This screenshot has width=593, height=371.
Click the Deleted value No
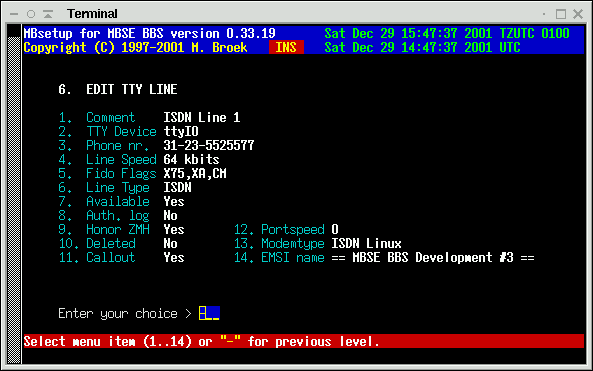click(170, 243)
